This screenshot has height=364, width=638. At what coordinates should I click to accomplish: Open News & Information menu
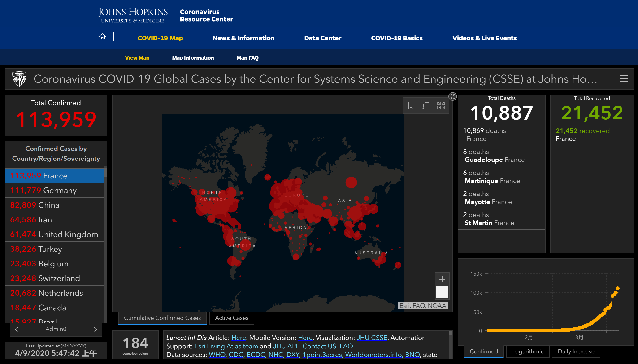click(243, 38)
